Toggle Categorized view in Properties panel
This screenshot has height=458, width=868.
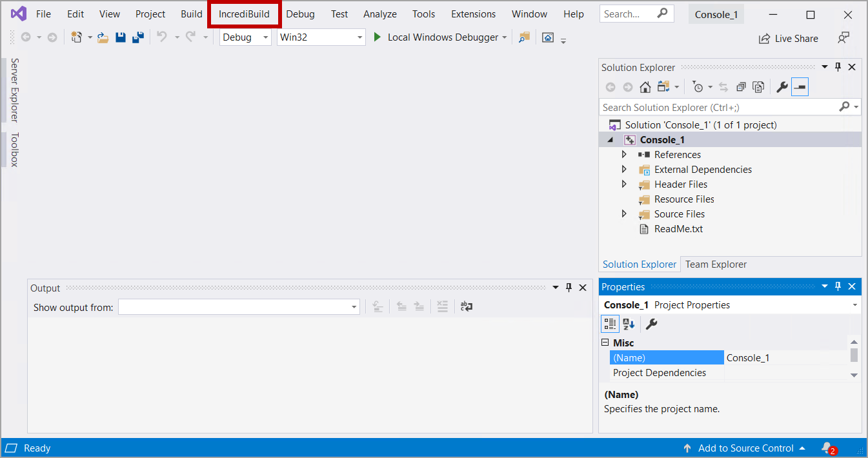click(x=610, y=324)
